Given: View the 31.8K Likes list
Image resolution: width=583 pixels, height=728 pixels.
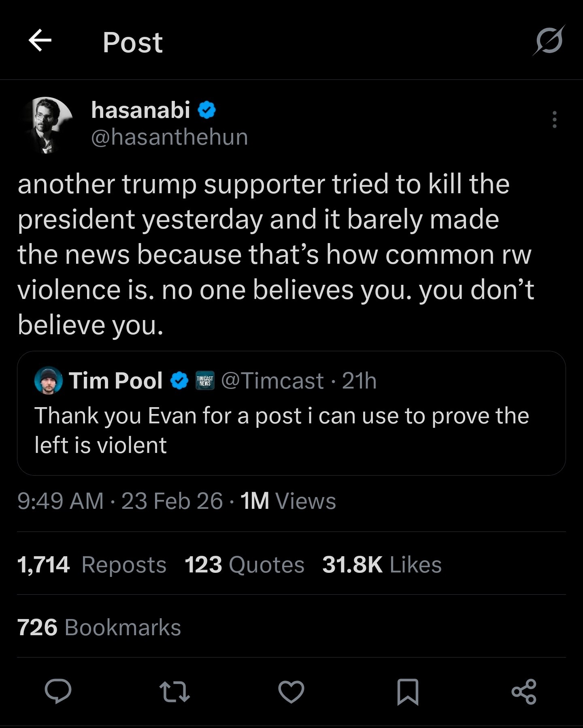Looking at the screenshot, I should pyautogui.click(x=381, y=565).
